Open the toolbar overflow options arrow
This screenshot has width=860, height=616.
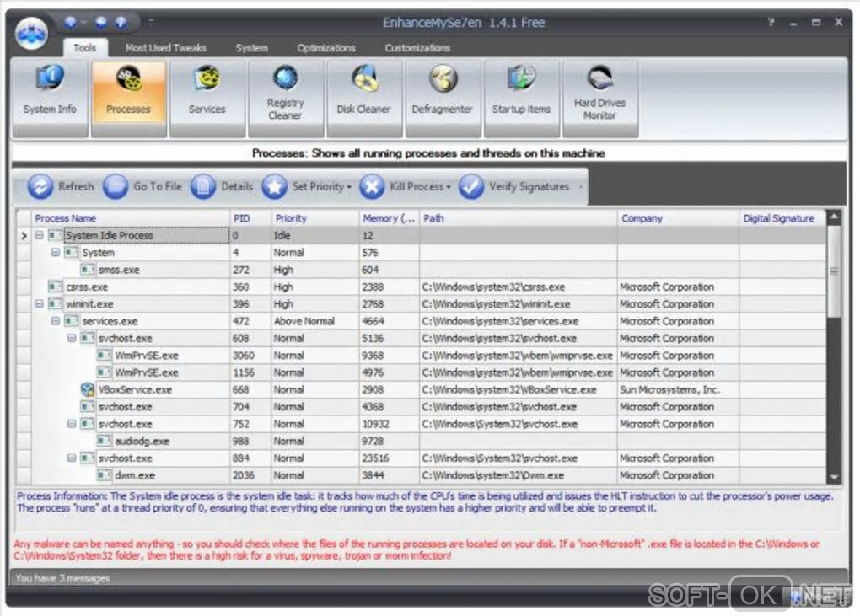[581, 187]
